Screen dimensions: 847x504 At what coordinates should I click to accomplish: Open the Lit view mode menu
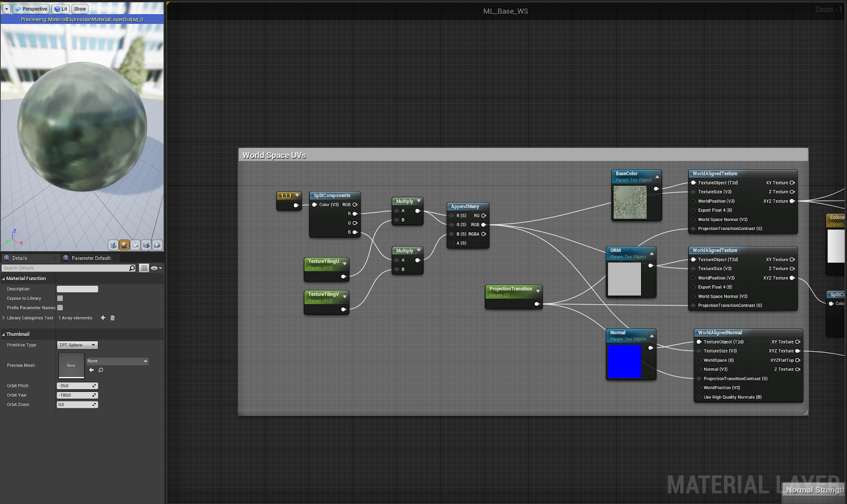click(61, 9)
